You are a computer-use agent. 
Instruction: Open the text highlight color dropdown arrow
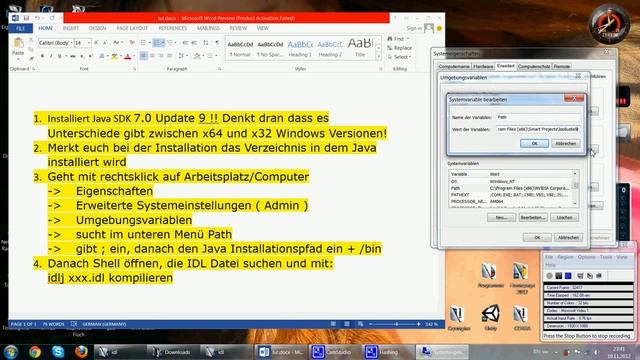(121, 56)
